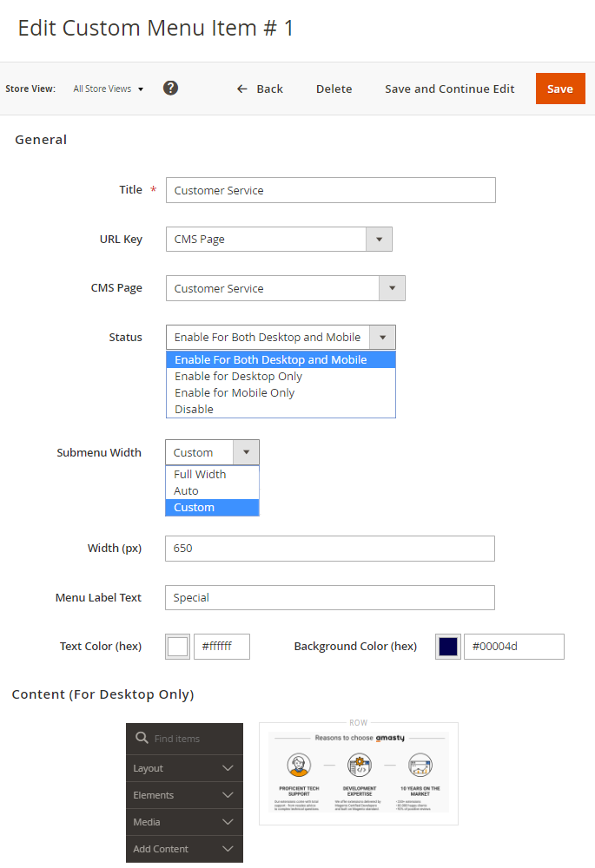Click the Back arrow icon

[x=242, y=89]
